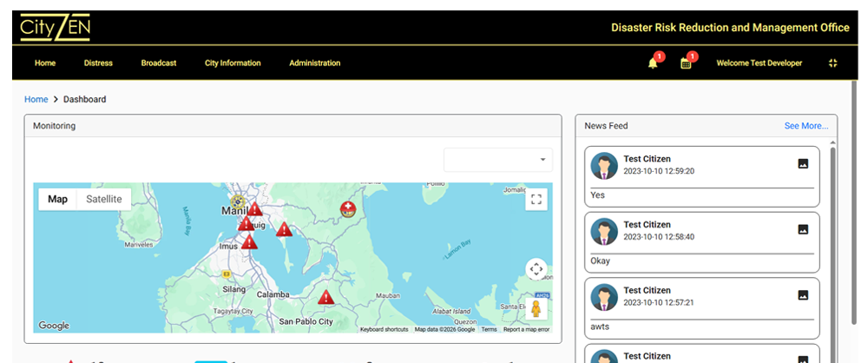This screenshot has width=868, height=363.
Task: Open the Welcome Test Developer user menu
Action: (759, 63)
